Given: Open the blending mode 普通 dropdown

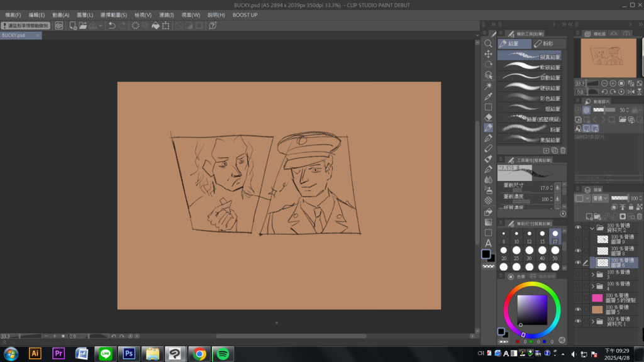Looking at the screenshot, I should pos(600,198).
